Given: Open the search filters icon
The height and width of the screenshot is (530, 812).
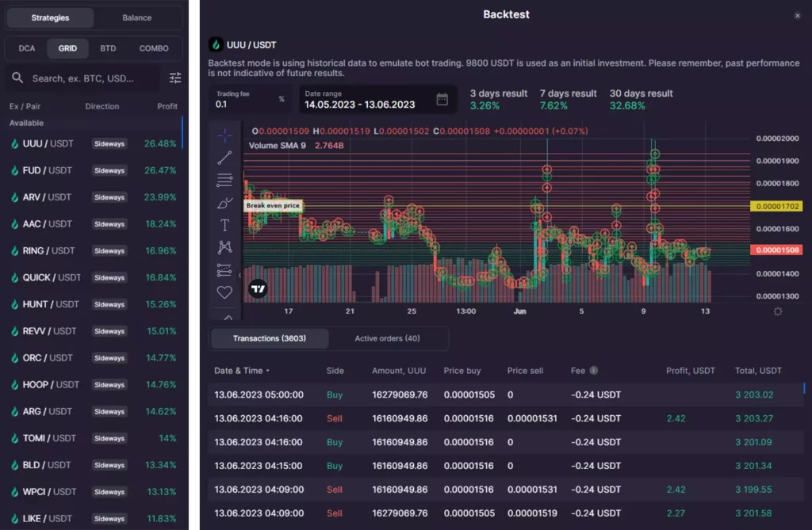Looking at the screenshot, I should (x=174, y=78).
